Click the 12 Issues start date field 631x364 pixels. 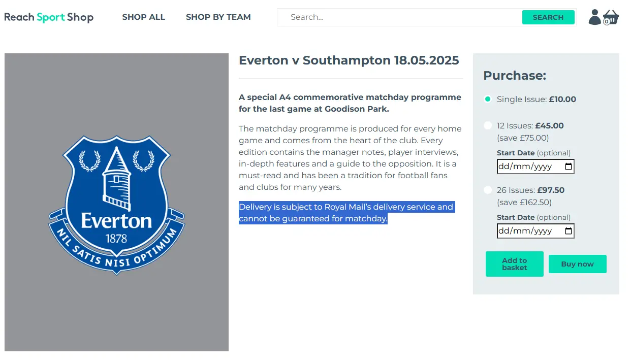(x=528, y=167)
